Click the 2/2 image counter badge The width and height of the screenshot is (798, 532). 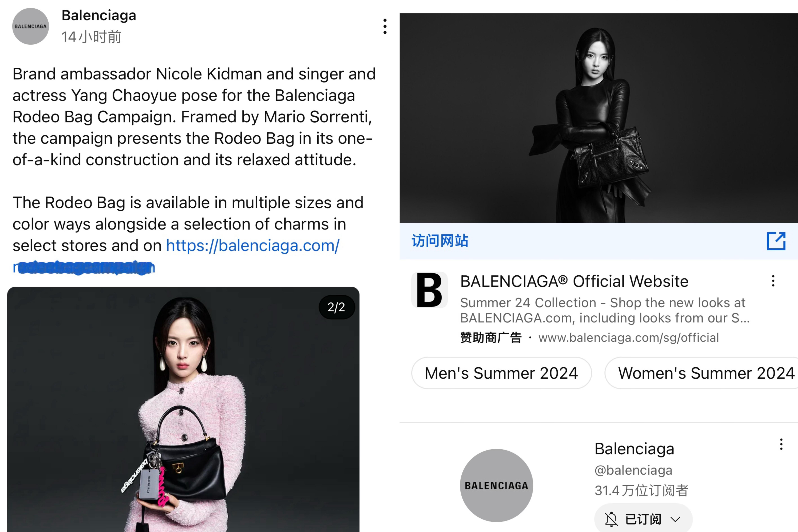337,307
